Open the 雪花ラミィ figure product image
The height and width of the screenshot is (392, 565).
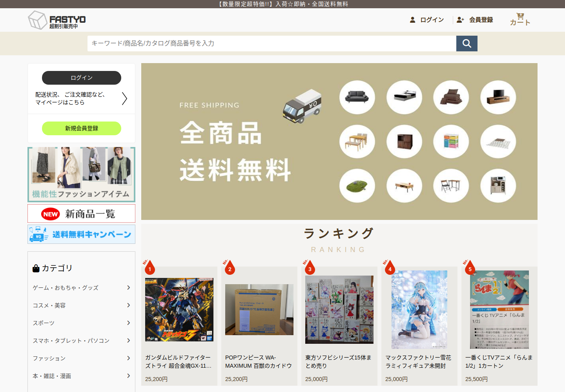(419, 310)
